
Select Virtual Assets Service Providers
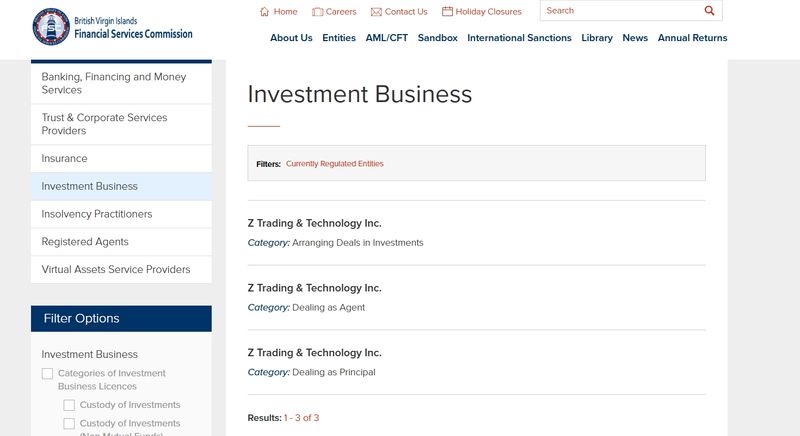point(121,269)
